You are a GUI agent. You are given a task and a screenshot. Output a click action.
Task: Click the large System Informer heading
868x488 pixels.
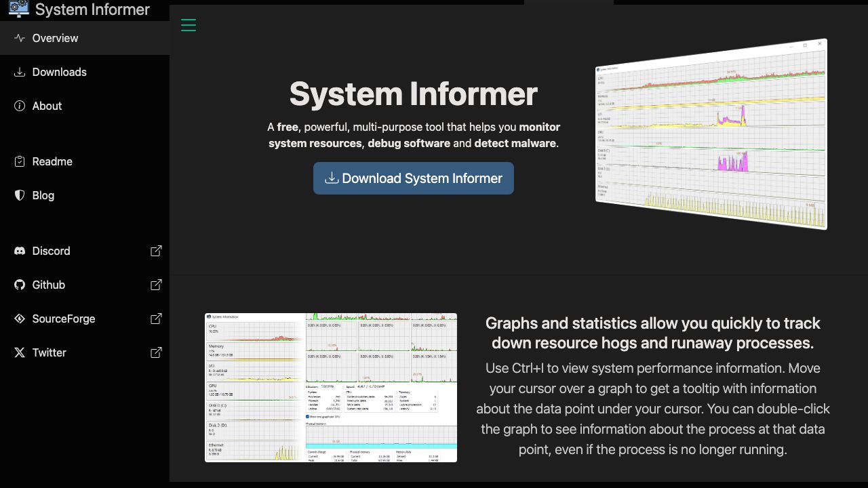[414, 94]
